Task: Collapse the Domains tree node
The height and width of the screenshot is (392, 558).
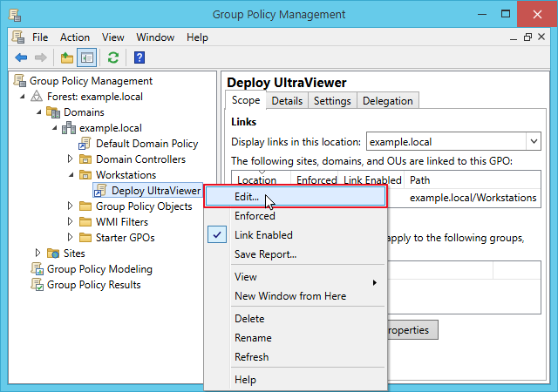Action: (x=38, y=112)
